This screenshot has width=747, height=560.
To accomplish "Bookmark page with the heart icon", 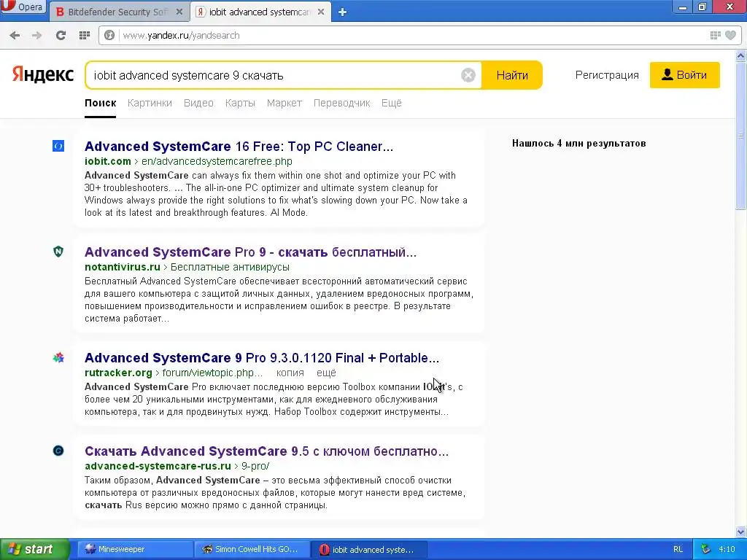I will click(x=730, y=35).
